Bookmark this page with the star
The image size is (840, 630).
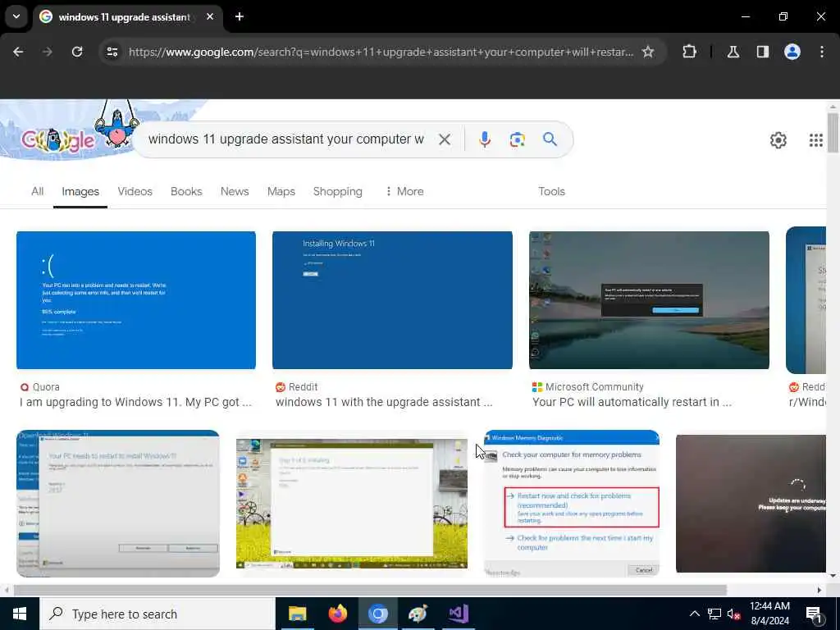point(648,52)
